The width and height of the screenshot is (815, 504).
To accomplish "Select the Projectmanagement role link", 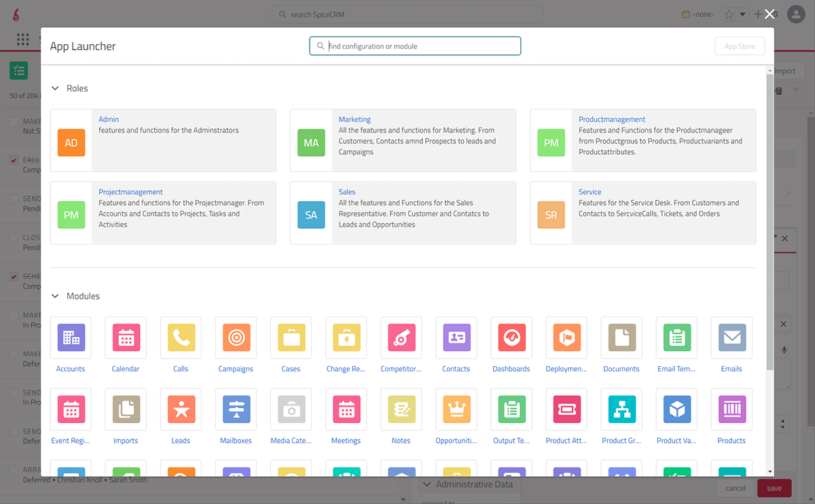I will (x=130, y=192).
